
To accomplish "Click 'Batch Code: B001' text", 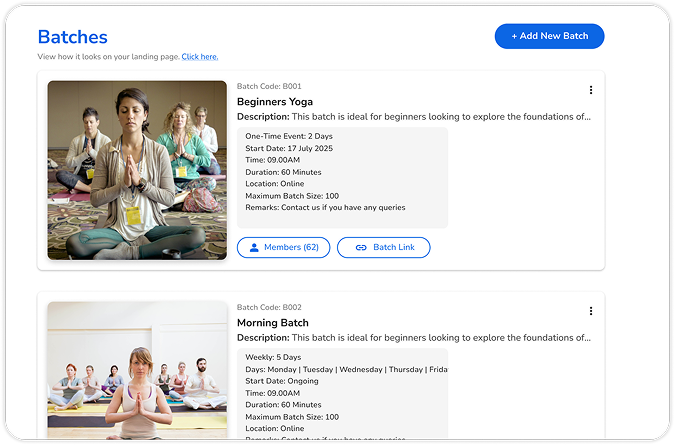I will (x=269, y=87).
